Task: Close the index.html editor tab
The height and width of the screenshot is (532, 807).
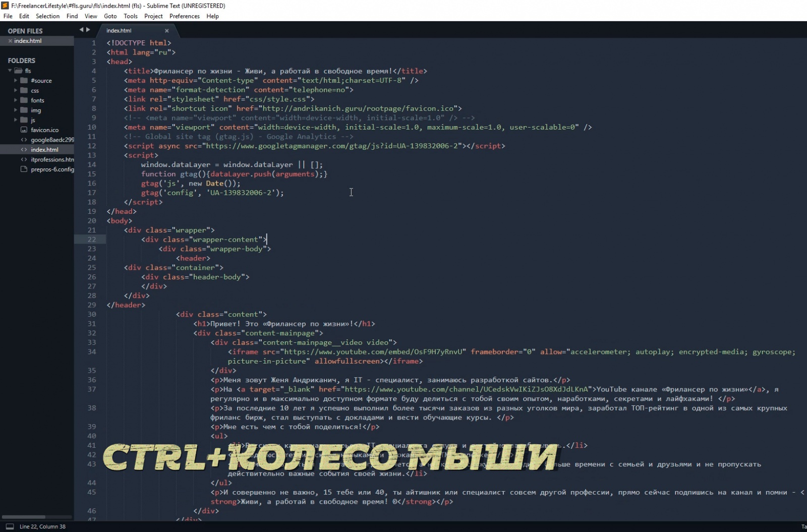Action: pyautogui.click(x=167, y=31)
